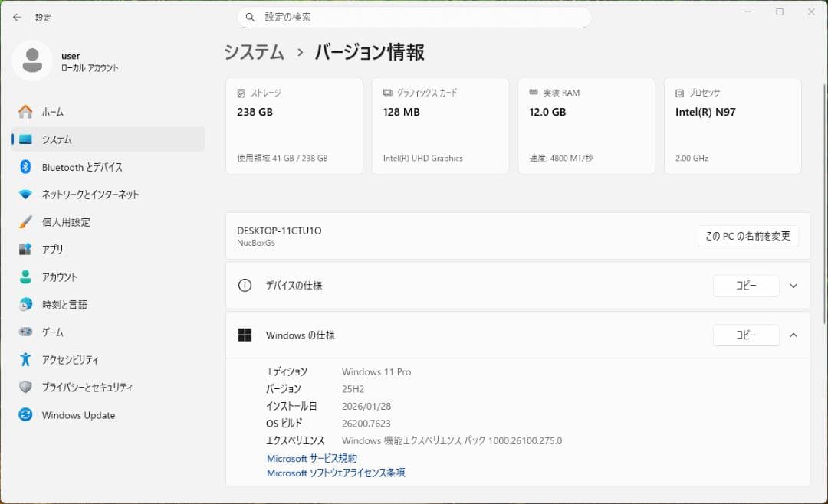Screen dimensions: 828x504
Task: Click the 設定の検索 search box
Action: [x=414, y=17]
